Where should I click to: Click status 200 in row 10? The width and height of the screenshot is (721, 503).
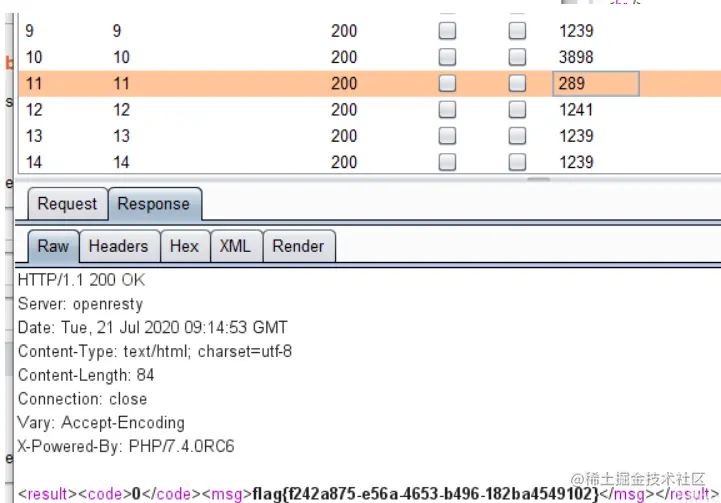(x=344, y=57)
